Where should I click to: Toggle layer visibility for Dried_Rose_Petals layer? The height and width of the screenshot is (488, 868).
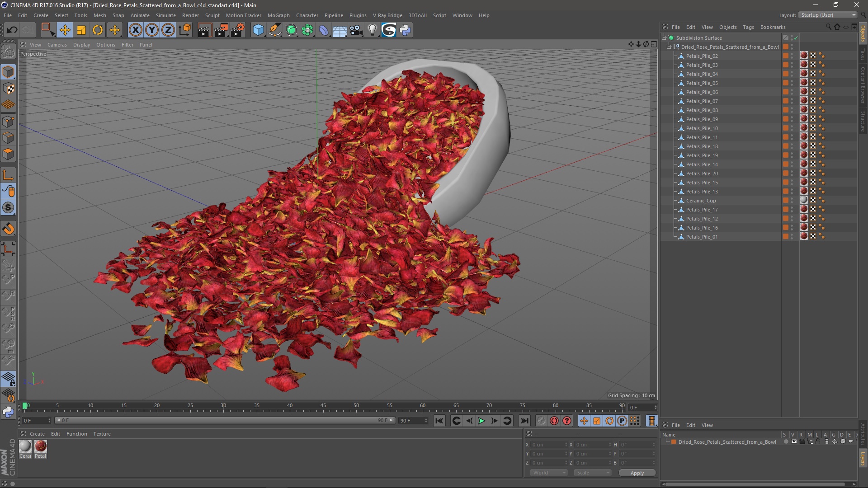point(793,442)
